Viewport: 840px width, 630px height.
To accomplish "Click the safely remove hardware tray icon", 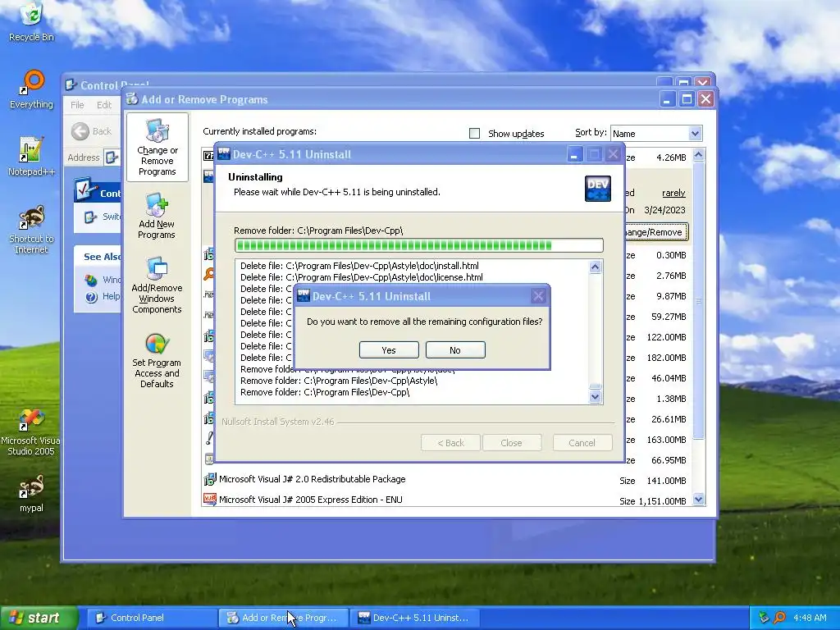I will (764, 618).
